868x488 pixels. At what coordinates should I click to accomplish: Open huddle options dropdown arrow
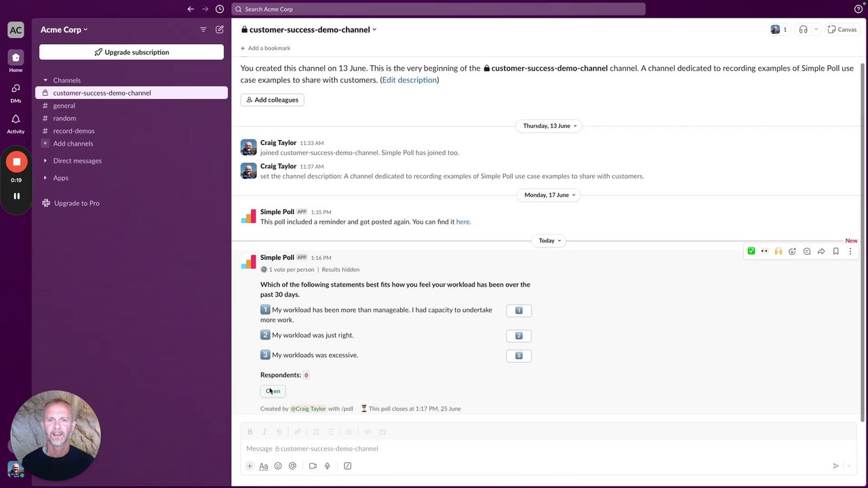click(816, 29)
